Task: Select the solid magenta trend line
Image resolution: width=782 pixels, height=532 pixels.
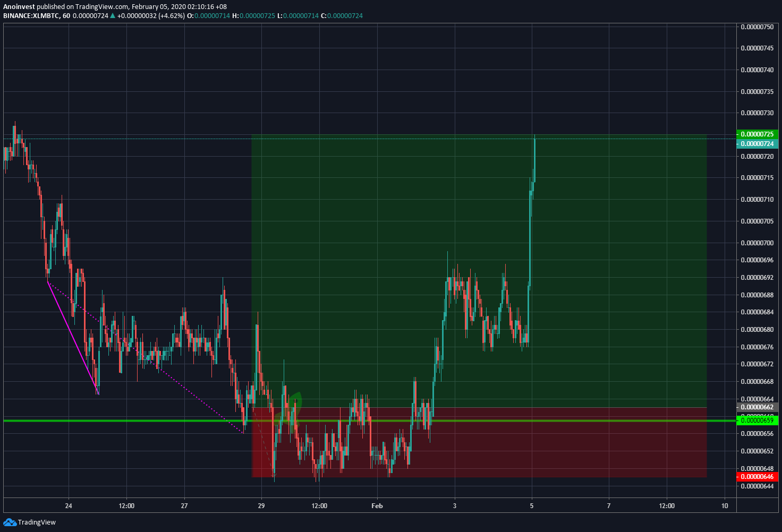Action: 73,338
